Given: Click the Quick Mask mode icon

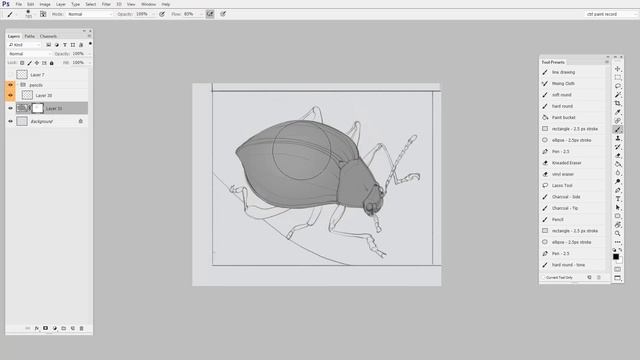Looking at the screenshot, I should [x=618, y=269].
